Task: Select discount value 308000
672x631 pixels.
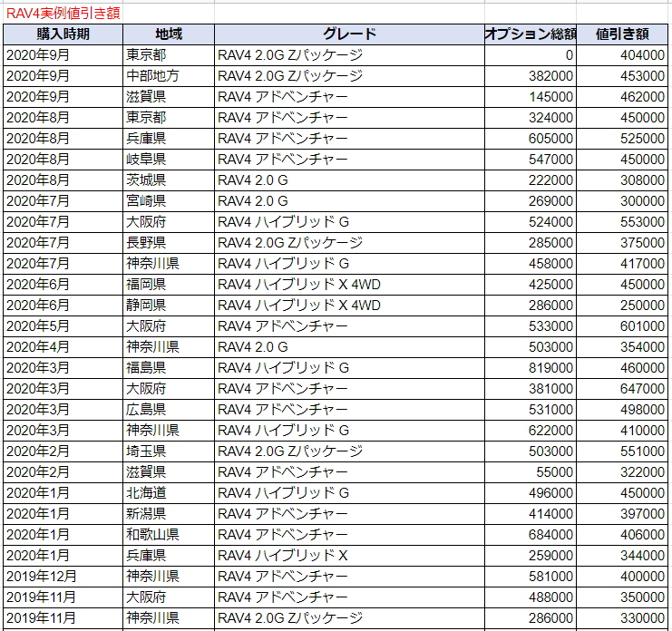Action: point(622,180)
